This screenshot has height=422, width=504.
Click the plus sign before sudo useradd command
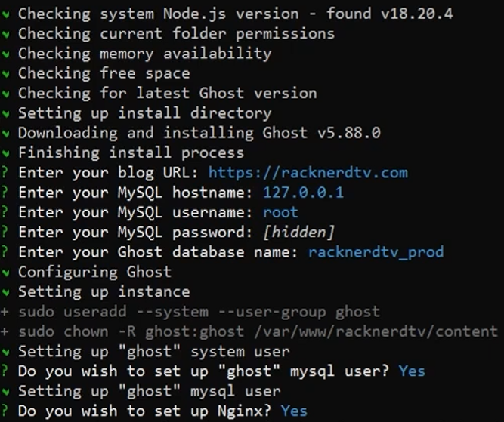pos(5,313)
